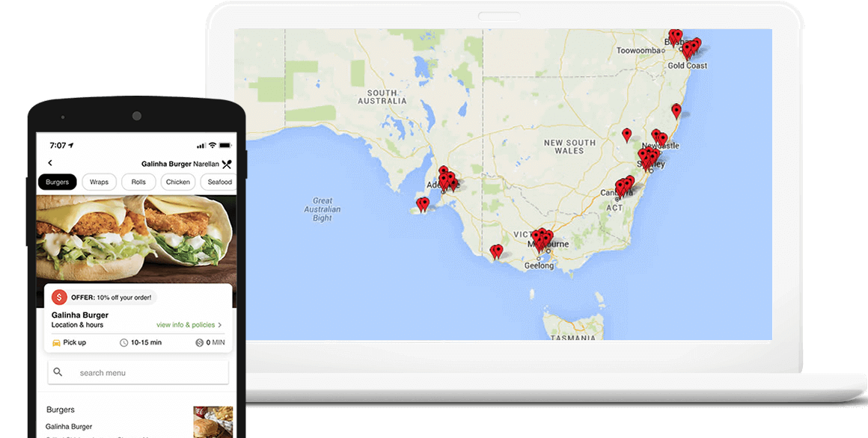Click the map pin at Newcastle
This screenshot has width=868, height=438.
tap(659, 137)
